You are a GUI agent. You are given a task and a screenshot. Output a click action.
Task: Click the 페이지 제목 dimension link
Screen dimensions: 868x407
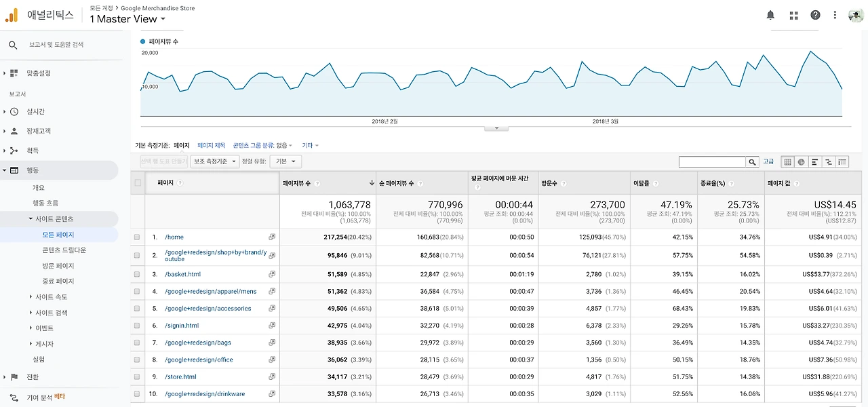[x=212, y=145]
